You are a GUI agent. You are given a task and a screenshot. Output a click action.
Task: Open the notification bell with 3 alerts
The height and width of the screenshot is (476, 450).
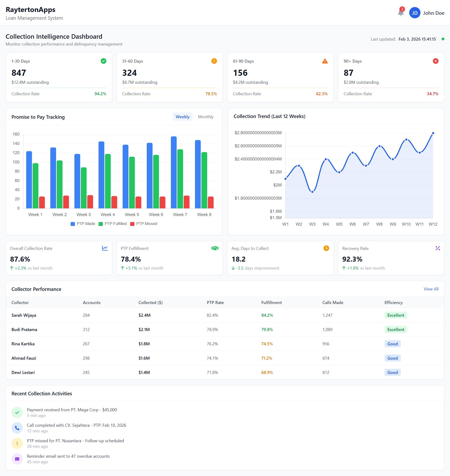click(x=400, y=13)
